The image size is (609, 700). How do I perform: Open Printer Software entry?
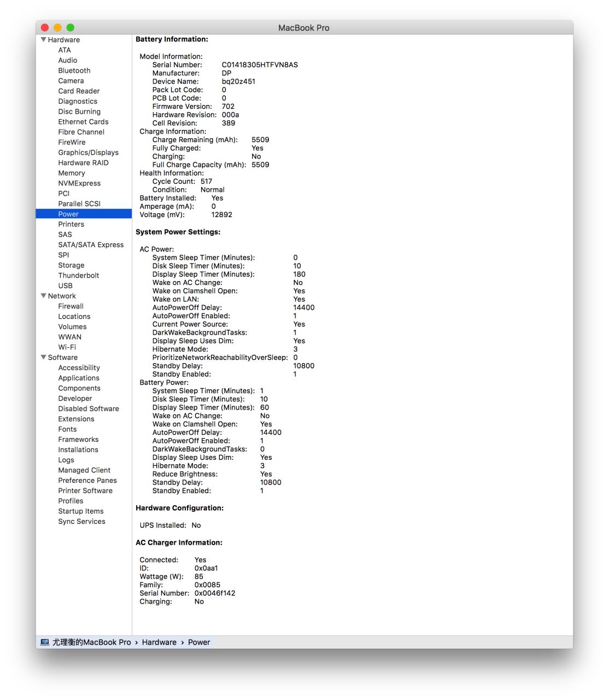coord(85,491)
